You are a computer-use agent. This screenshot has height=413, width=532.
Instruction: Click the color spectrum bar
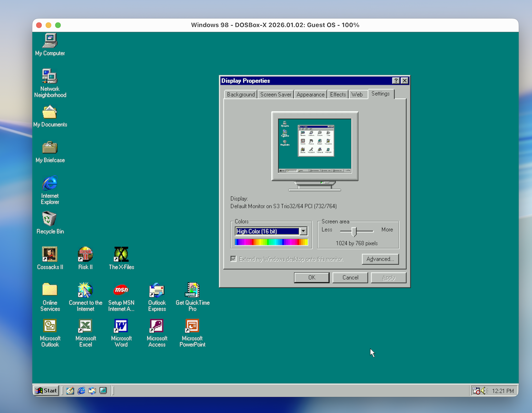271,242
